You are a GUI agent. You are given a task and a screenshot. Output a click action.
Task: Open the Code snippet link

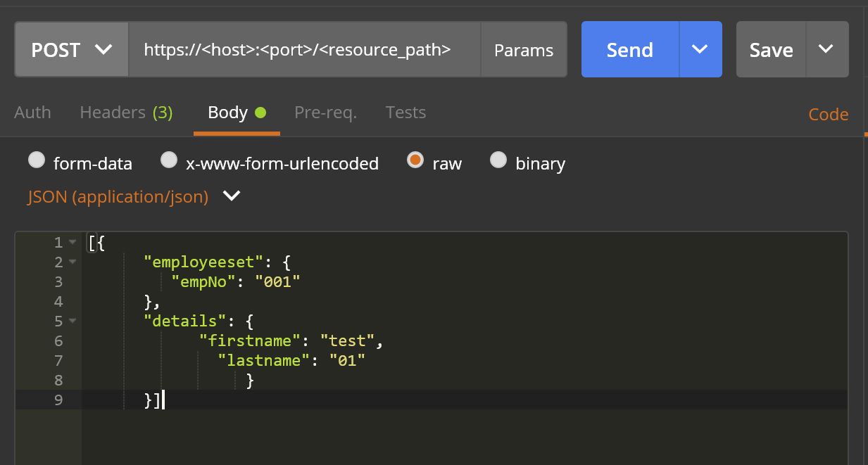[828, 115]
